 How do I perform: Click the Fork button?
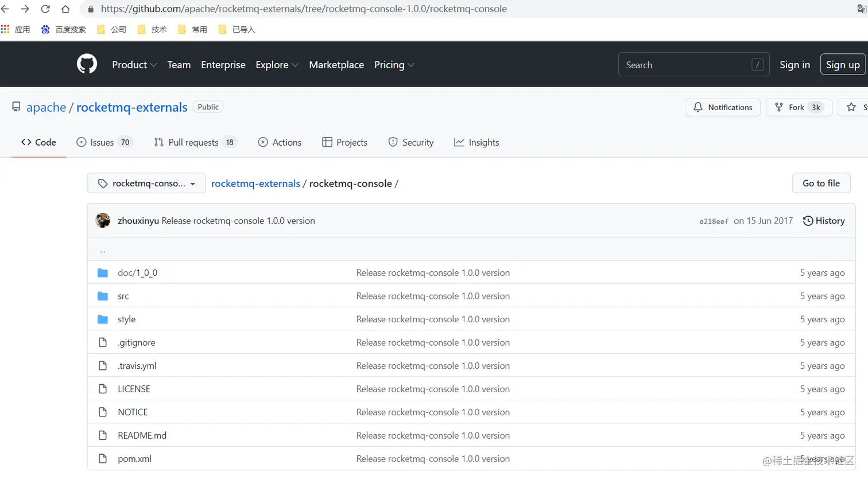799,107
